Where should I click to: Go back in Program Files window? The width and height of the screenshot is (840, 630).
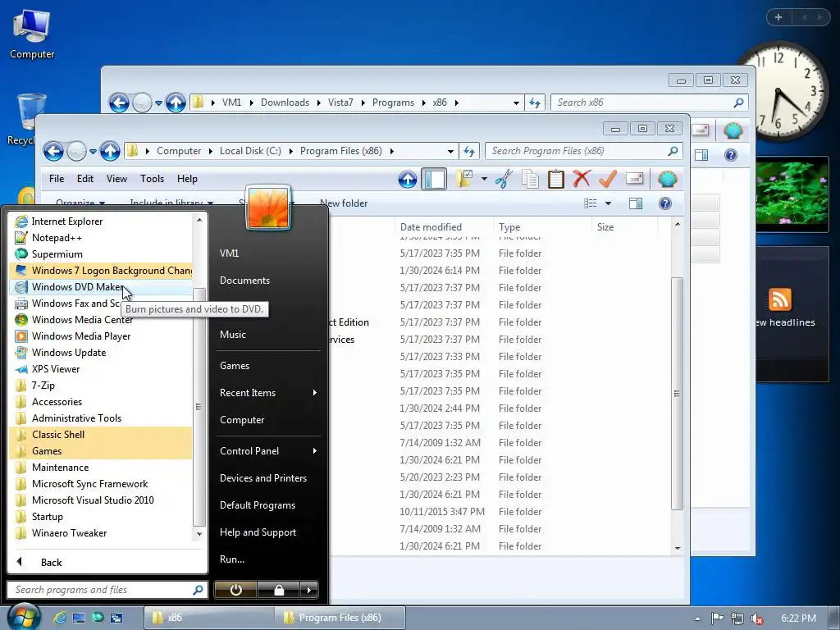53,151
